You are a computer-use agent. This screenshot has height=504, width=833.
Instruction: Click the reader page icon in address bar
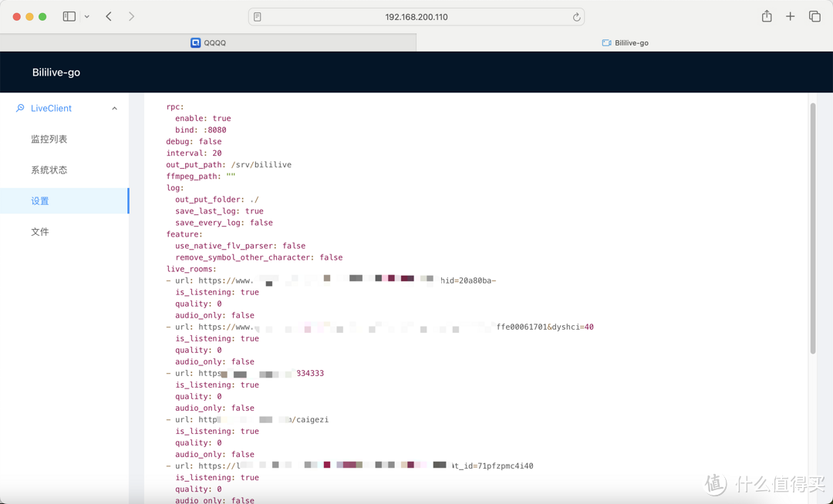click(x=258, y=17)
